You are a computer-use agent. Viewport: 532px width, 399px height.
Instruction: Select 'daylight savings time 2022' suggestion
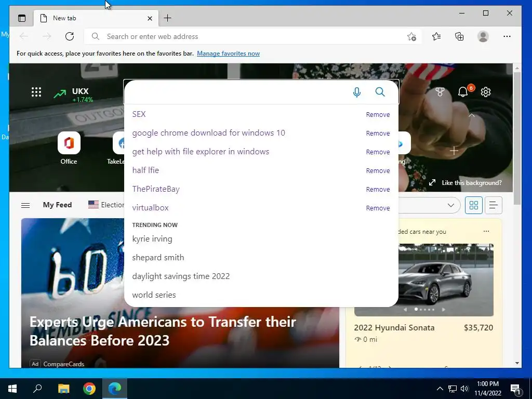click(x=181, y=276)
